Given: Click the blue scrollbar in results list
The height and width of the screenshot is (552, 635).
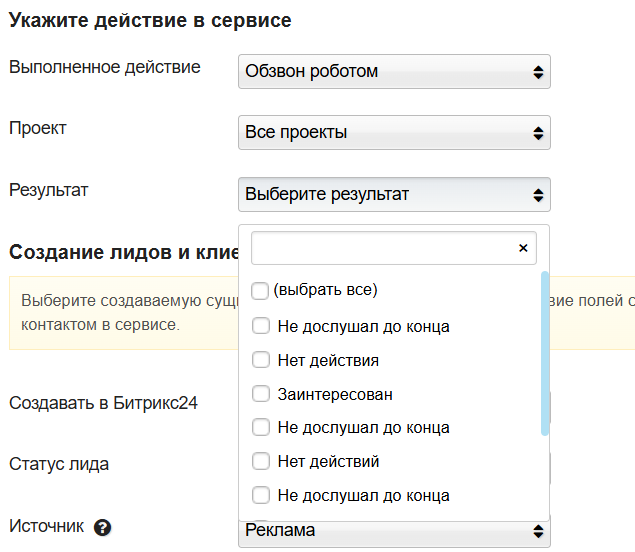Looking at the screenshot, I should [544, 350].
